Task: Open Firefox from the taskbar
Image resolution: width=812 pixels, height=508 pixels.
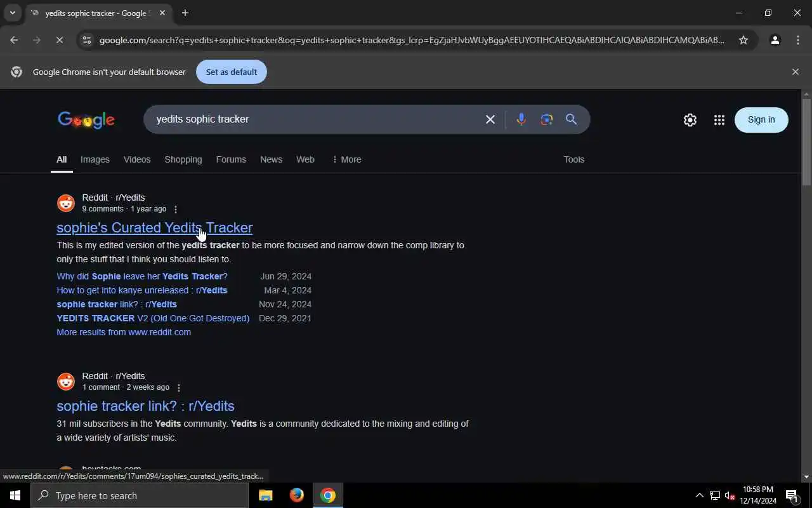Action: coord(297,495)
